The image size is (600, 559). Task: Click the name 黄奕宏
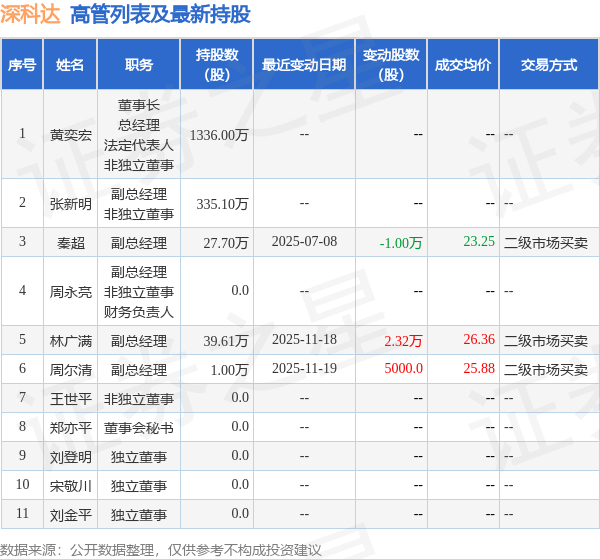[71, 135]
